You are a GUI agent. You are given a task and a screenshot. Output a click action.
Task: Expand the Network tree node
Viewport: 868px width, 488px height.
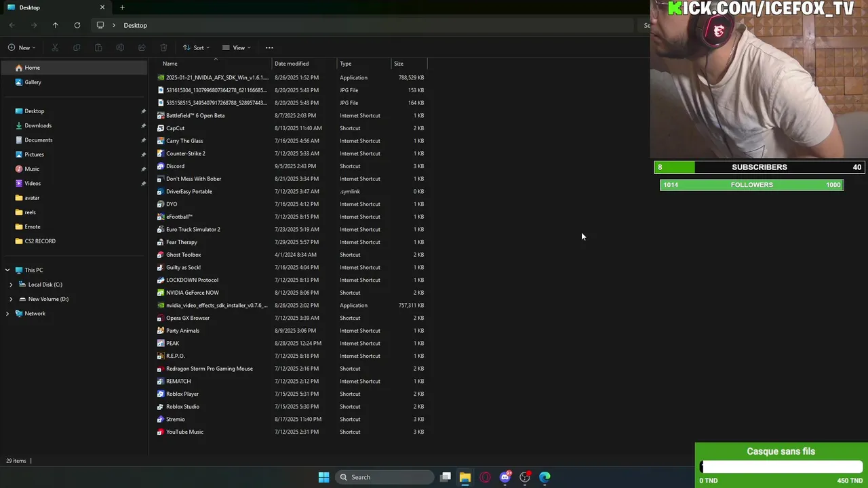pyautogui.click(x=7, y=313)
